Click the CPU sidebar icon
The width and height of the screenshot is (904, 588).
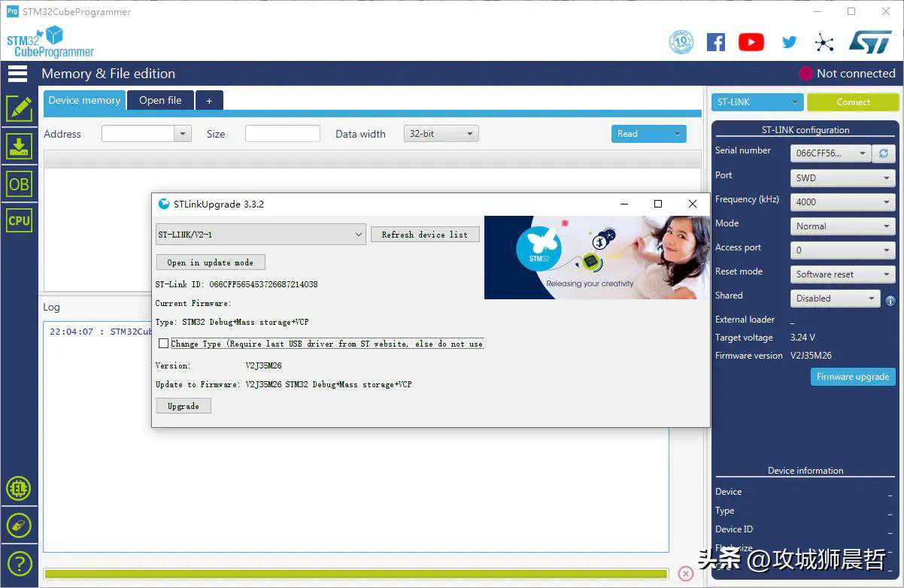19,220
